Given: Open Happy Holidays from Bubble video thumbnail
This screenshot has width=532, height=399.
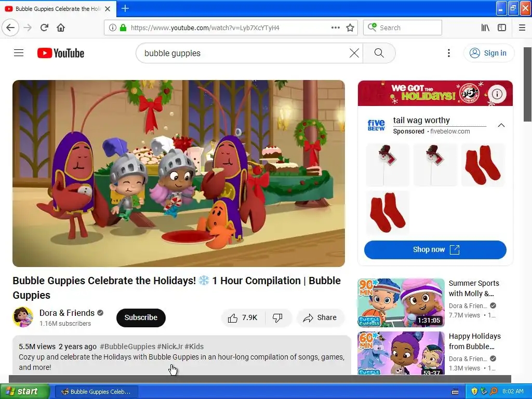Looking at the screenshot, I should (401, 353).
